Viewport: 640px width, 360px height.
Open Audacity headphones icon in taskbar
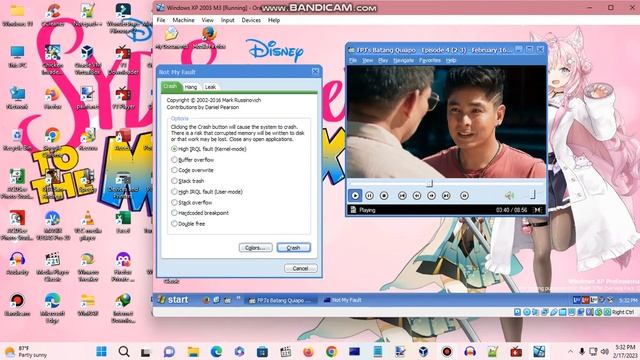coord(470,351)
